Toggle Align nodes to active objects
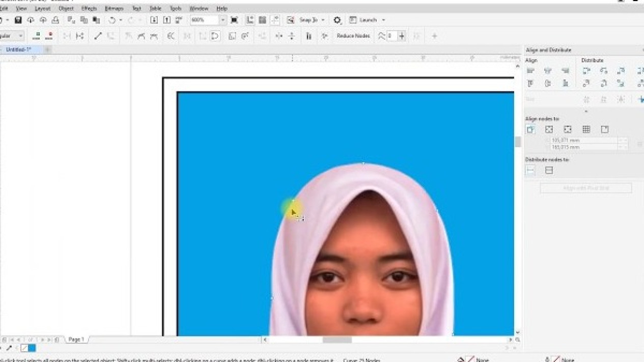The image size is (644, 362). [x=530, y=129]
